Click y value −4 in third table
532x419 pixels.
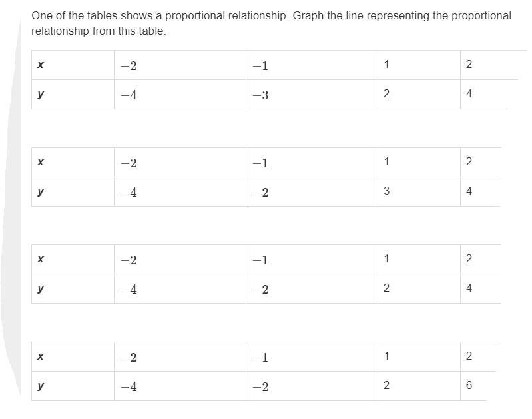(x=129, y=290)
